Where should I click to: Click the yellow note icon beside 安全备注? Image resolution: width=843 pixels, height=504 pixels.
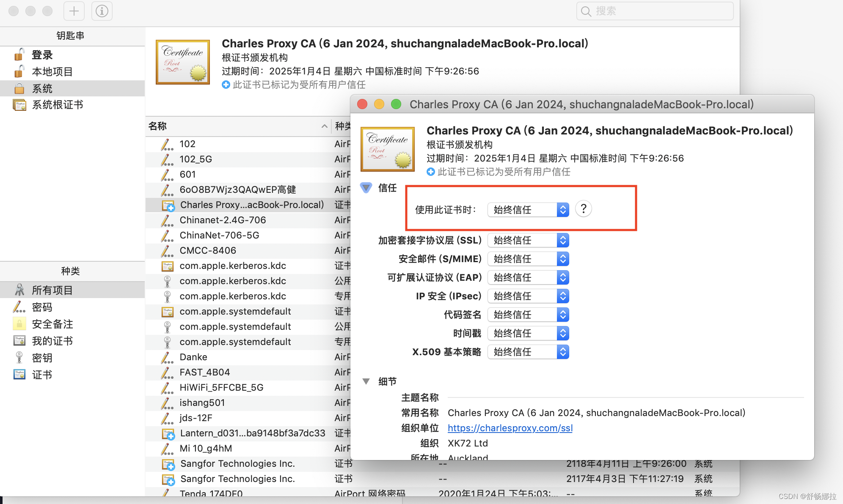click(x=19, y=323)
